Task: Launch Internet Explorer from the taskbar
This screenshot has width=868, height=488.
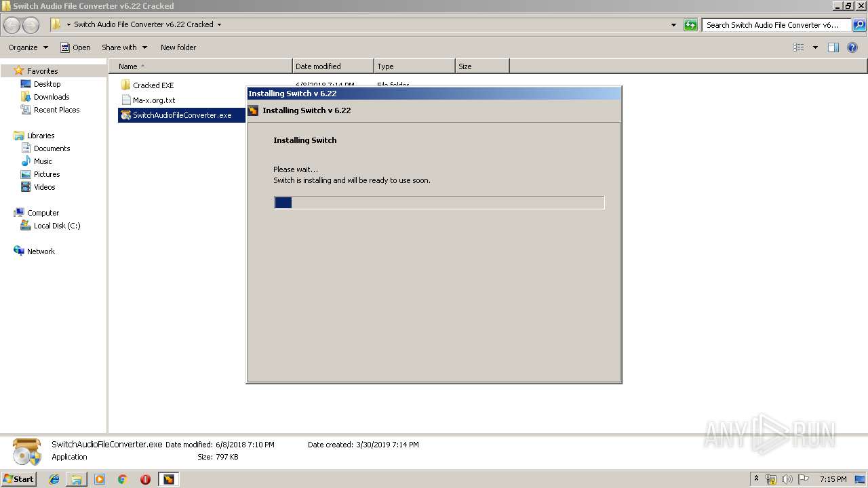Action: pos(54,479)
